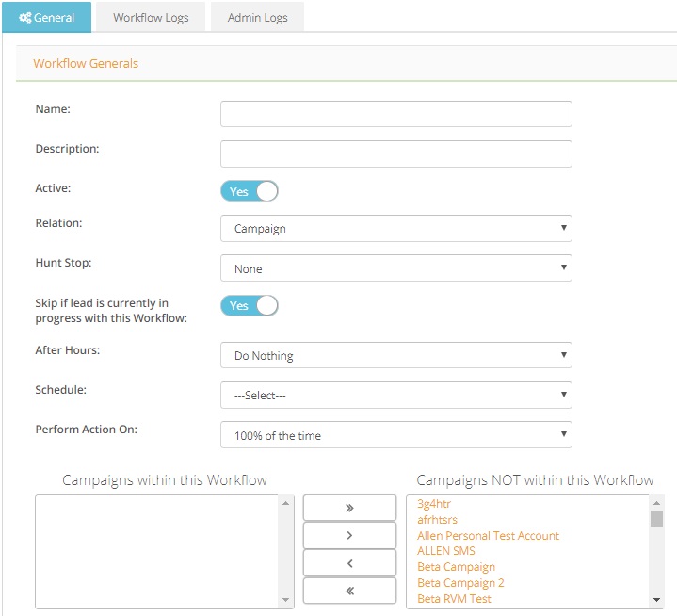Select Allen Personal Test Account campaign
The height and width of the screenshot is (616, 677).
488,536
